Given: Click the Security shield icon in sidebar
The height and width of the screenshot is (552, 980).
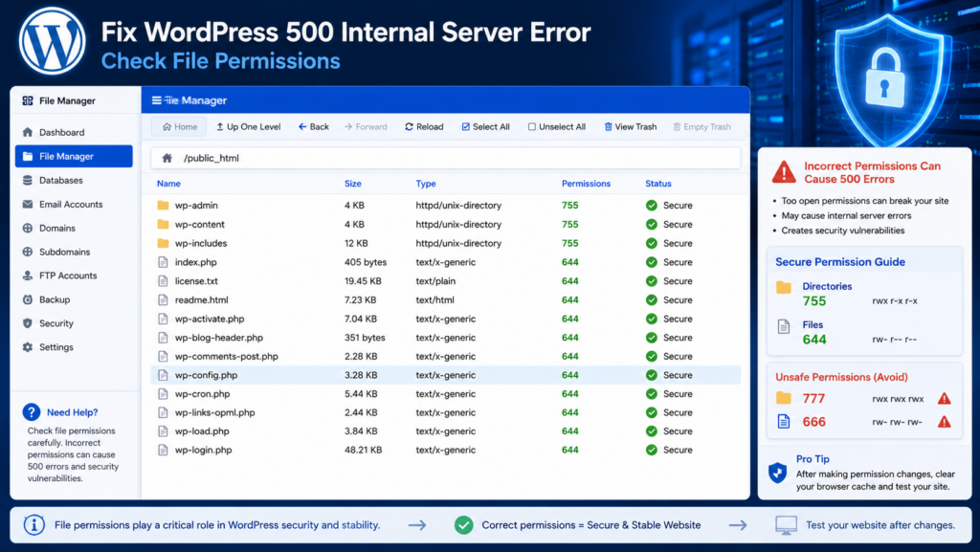Looking at the screenshot, I should click(28, 323).
